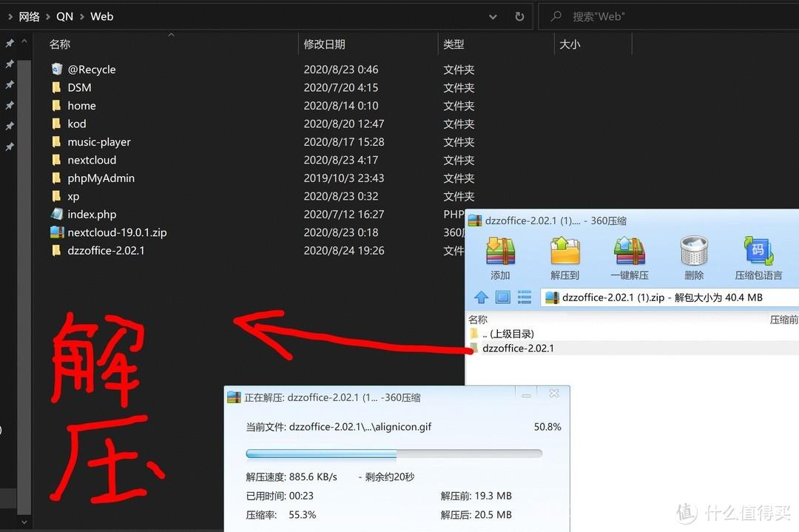Select the DSM folder icon
This screenshot has width=799, height=532.
pyautogui.click(x=56, y=87)
